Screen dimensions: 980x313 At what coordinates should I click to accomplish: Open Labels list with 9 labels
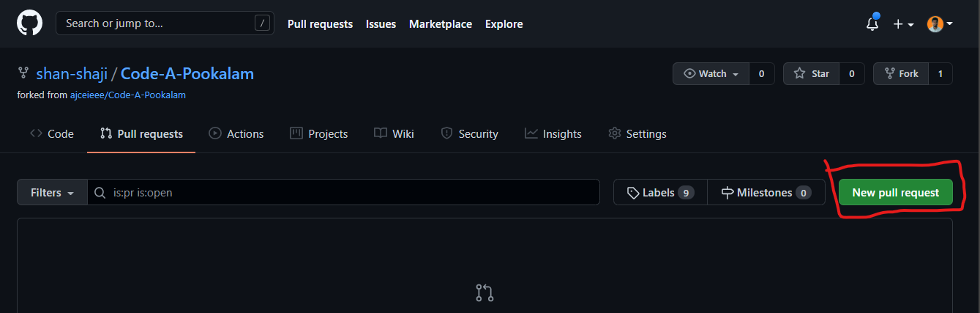[x=660, y=193]
